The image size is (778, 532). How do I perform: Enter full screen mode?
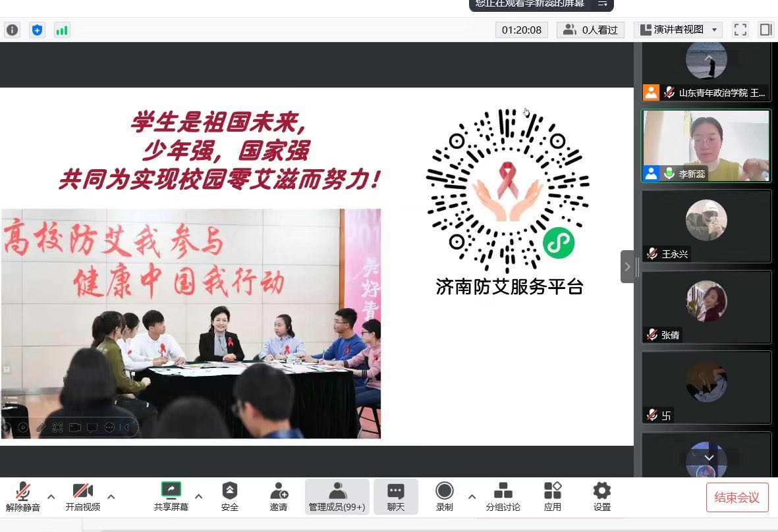point(740,30)
